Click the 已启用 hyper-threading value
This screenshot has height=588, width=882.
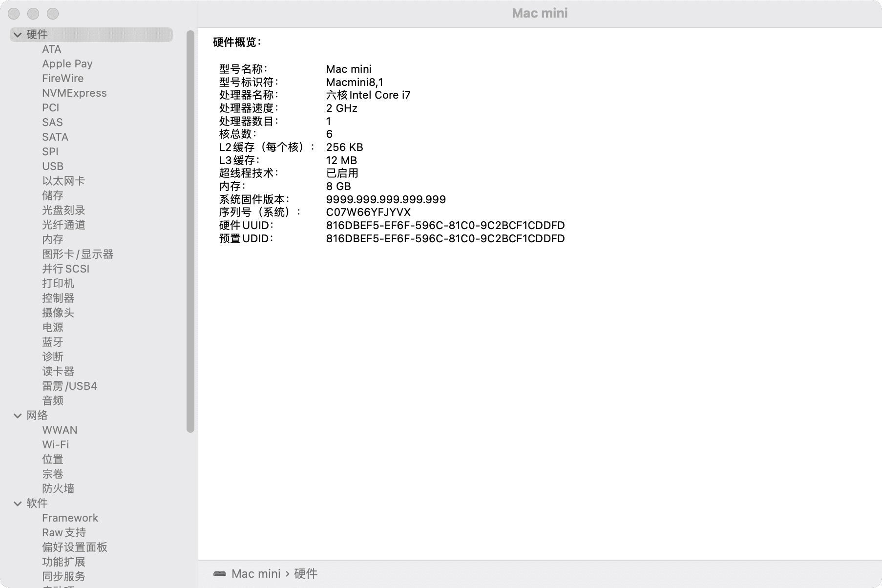point(342,173)
